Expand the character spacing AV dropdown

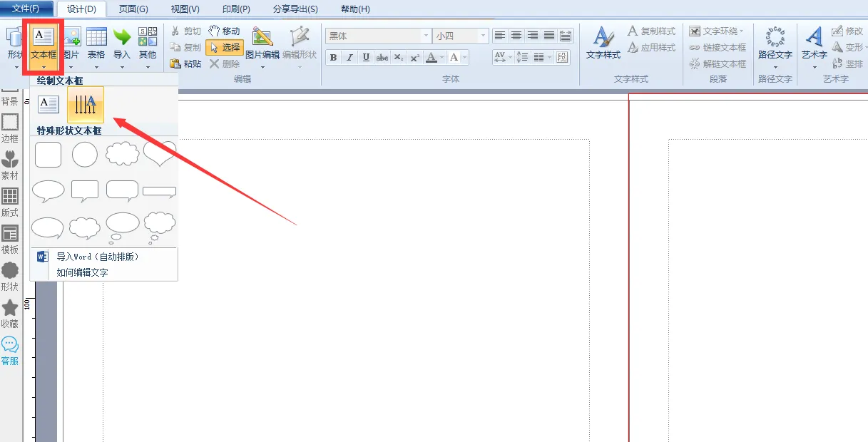coord(509,57)
